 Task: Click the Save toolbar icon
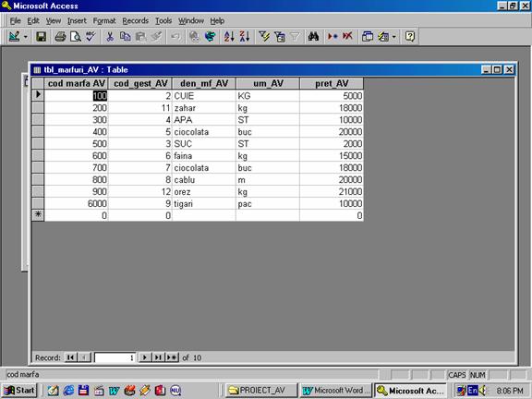coord(41,36)
